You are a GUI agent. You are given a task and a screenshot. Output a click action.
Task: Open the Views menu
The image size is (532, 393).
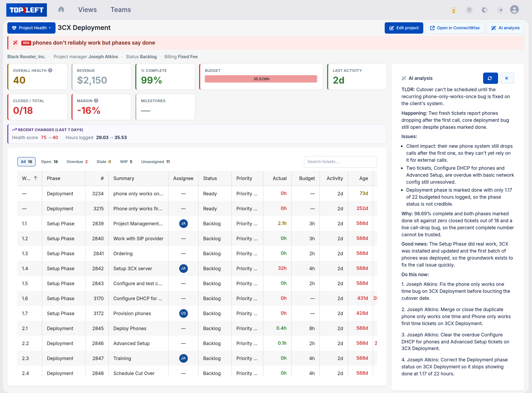(x=87, y=10)
